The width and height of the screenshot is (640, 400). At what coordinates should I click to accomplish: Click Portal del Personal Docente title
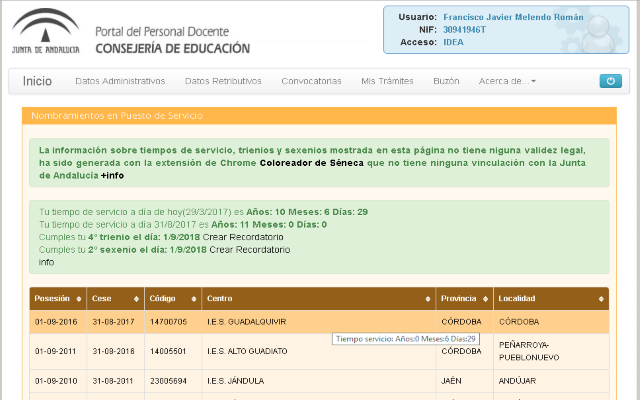pos(162,32)
